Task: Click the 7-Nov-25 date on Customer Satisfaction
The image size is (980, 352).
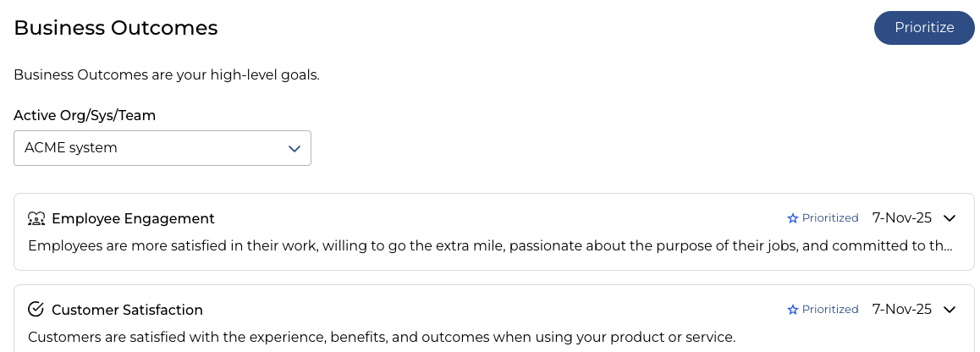Action: pyautogui.click(x=901, y=310)
